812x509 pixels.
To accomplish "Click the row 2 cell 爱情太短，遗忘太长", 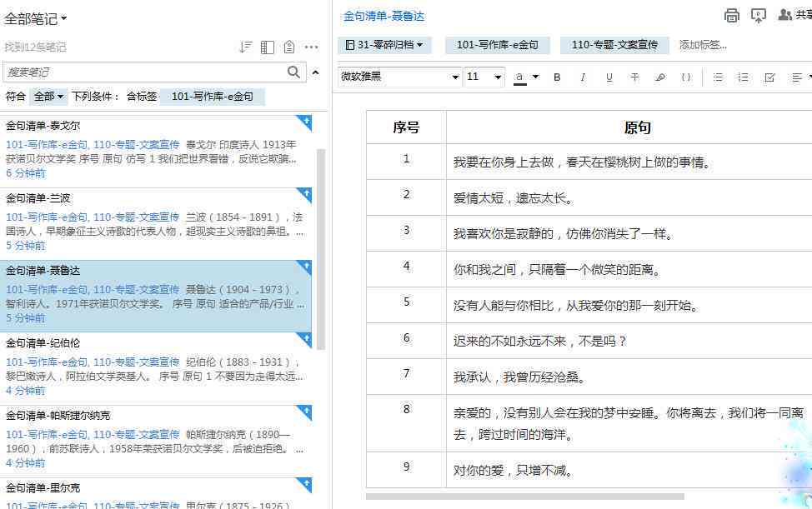I will point(629,197).
